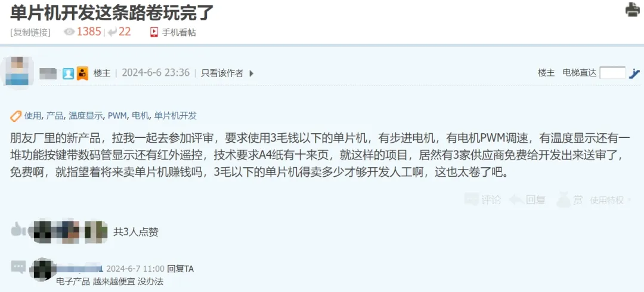Open the PWM tag link
The image size is (644, 292).
click(117, 116)
